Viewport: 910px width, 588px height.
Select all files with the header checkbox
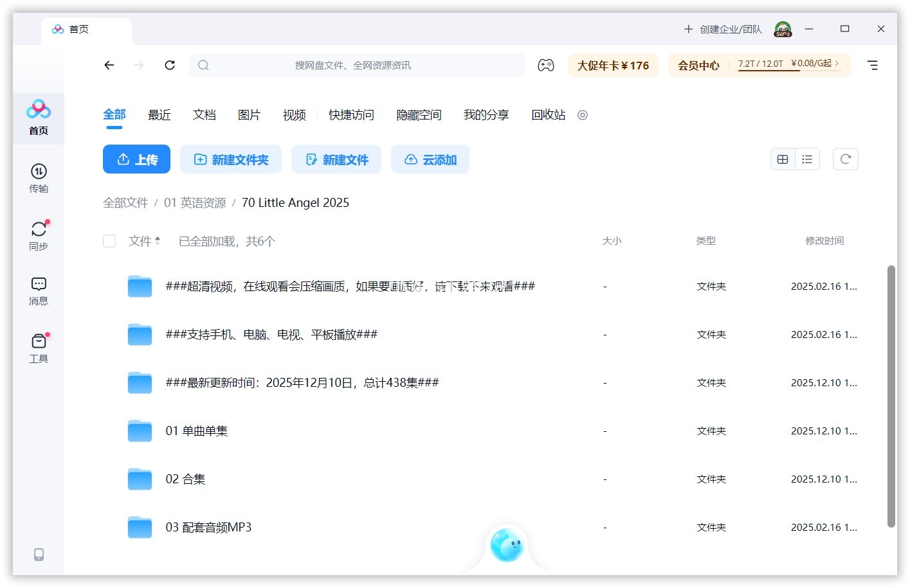[109, 241]
